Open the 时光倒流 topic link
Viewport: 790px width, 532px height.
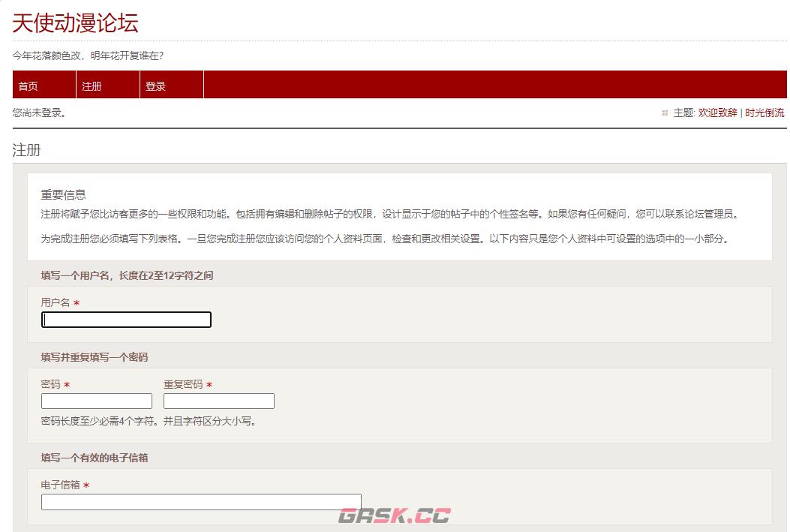(764, 113)
